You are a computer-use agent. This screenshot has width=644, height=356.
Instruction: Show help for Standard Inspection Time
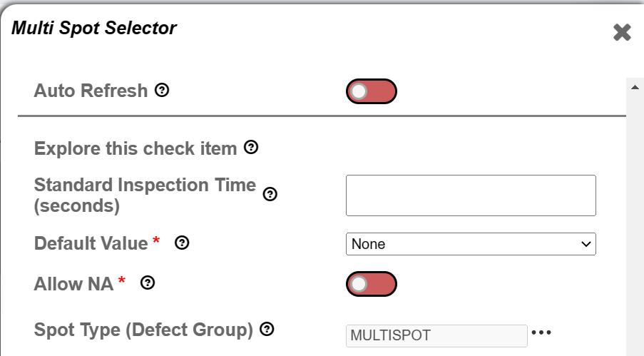tap(270, 194)
